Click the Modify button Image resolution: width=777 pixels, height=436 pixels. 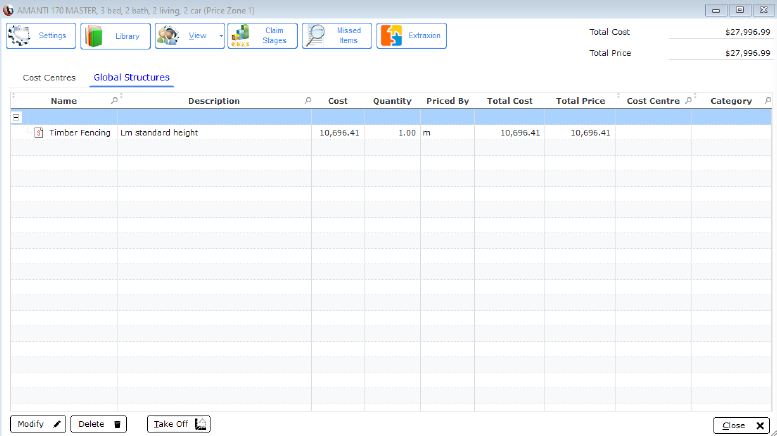click(38, 424)
